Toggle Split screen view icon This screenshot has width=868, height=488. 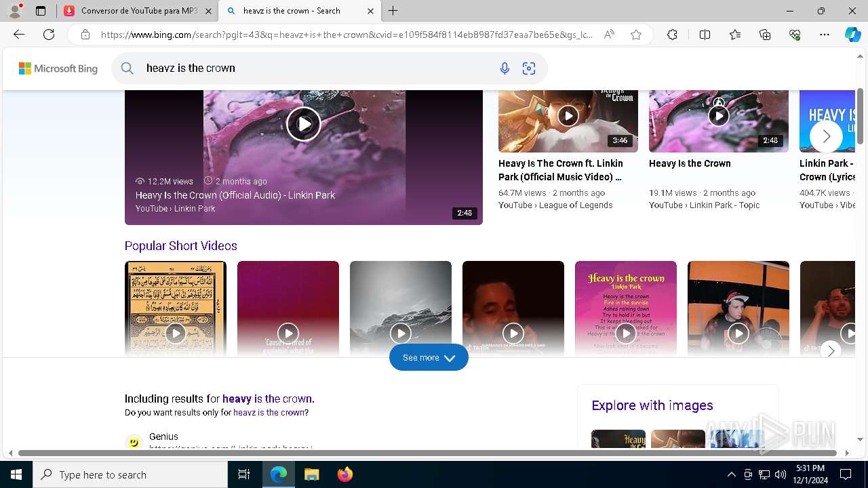pos(705,35)
